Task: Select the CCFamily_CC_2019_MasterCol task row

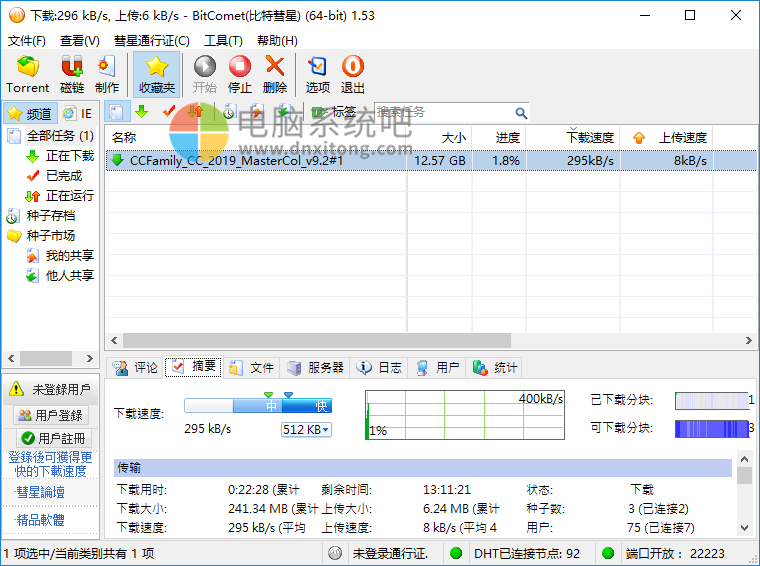Action: [x=431, y=160]
